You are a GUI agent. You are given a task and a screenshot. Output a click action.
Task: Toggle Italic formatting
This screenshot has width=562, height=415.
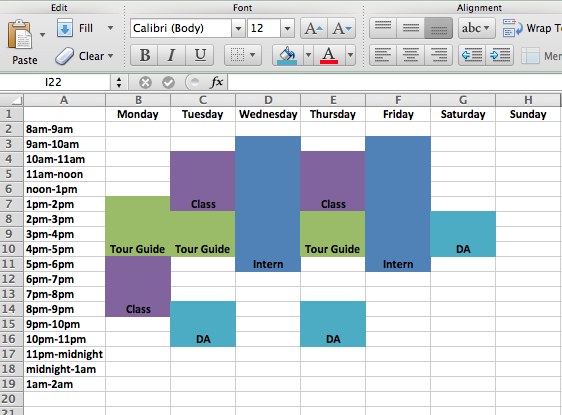tap(172, 55)
